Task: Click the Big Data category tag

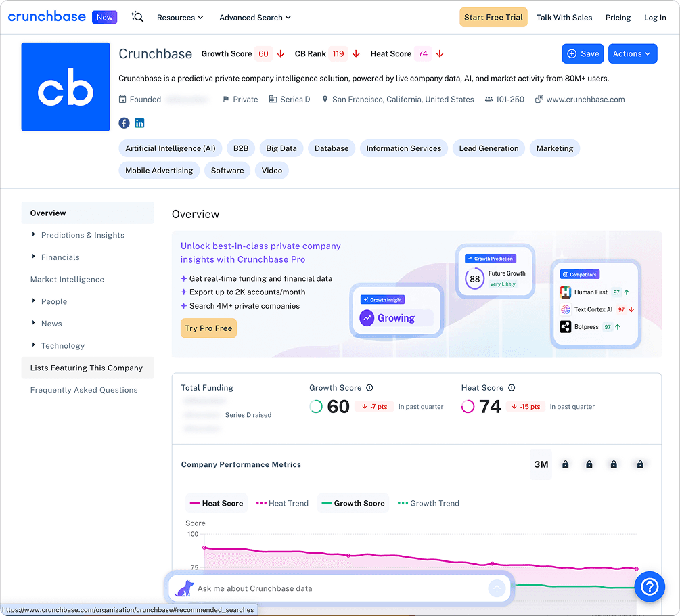Action: click(x=281, y=148)
